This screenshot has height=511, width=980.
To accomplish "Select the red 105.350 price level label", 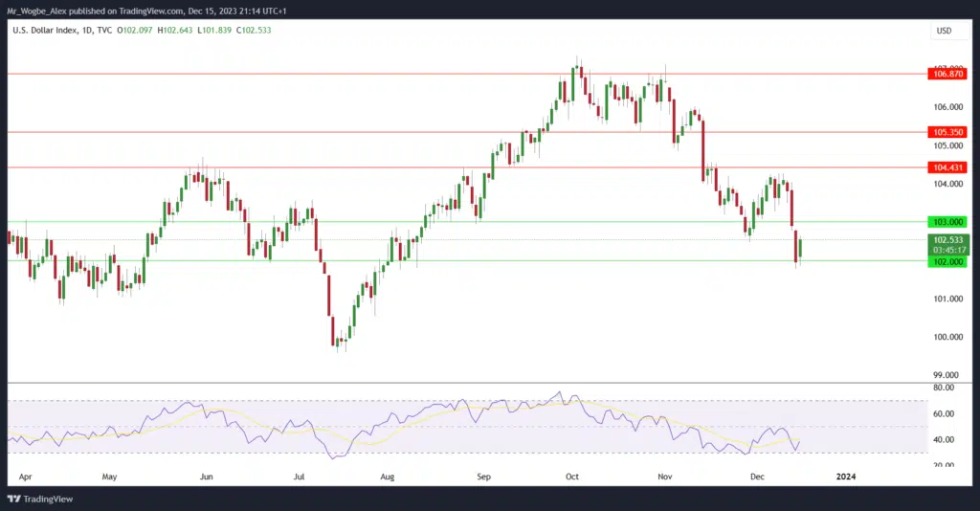I will (947, 132).
